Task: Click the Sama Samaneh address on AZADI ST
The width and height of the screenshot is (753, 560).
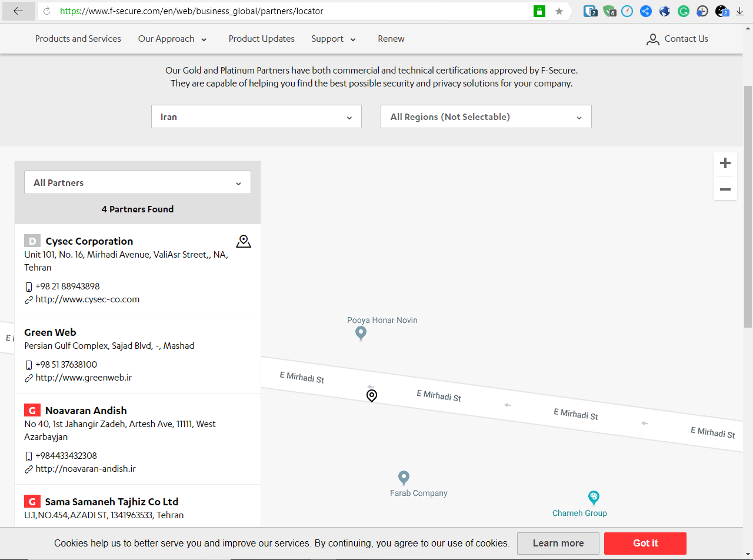Action: 104,515
